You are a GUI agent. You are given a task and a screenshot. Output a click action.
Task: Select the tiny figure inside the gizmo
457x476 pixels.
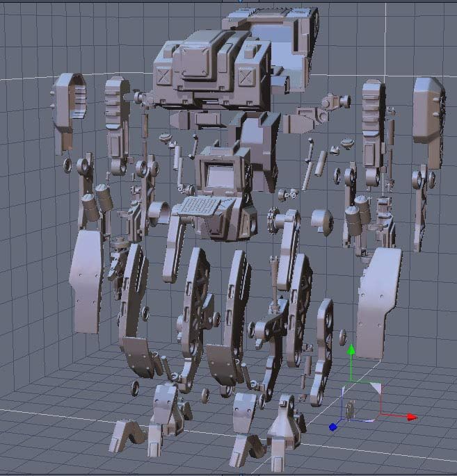coord(350,409)
